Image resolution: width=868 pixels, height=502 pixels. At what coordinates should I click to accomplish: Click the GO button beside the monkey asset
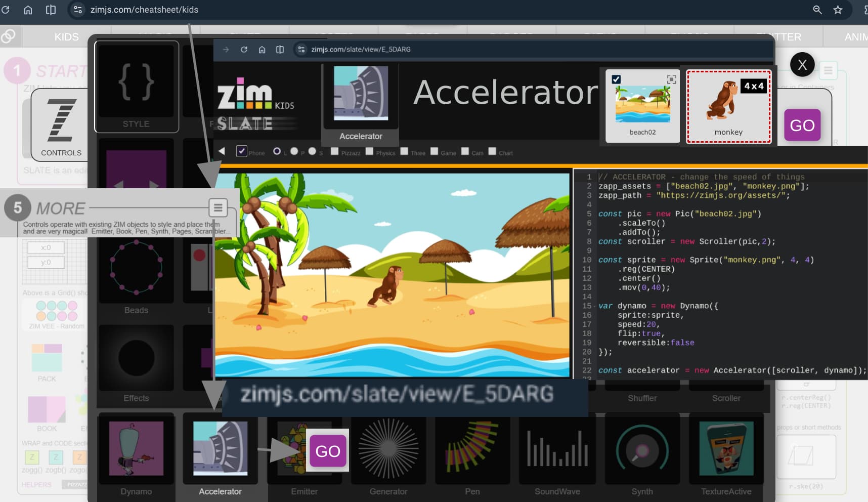pos(802,125)
